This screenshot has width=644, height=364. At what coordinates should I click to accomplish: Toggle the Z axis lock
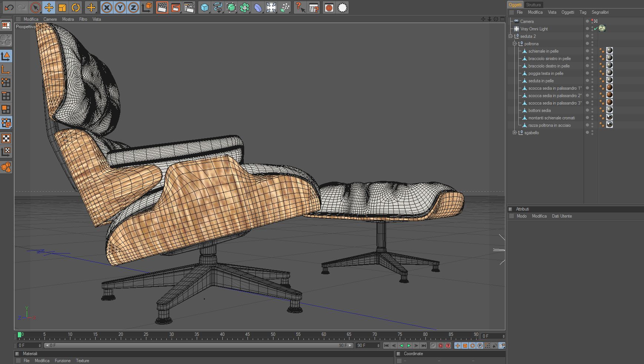click(133, 7)
